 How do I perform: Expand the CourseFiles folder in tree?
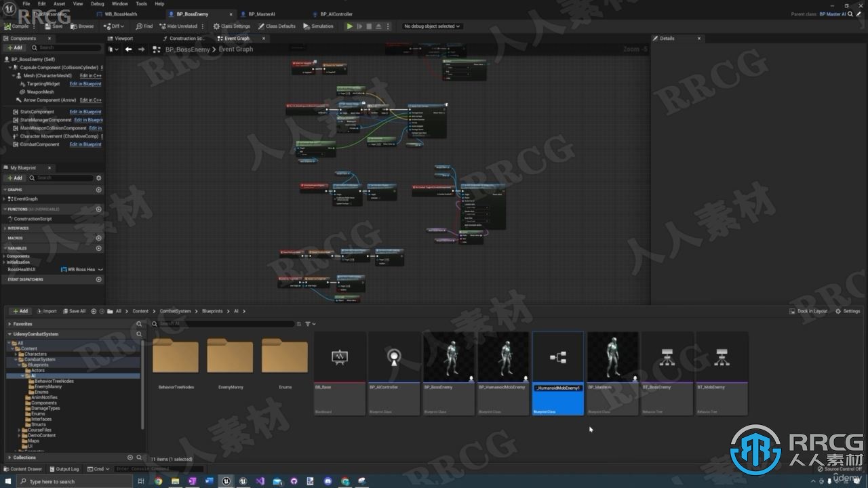[x=19, y=430]
